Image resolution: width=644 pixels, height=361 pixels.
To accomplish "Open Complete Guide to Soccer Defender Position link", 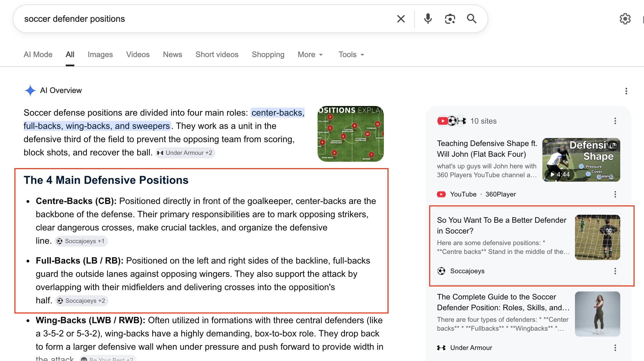I will (x=503, y=302).
